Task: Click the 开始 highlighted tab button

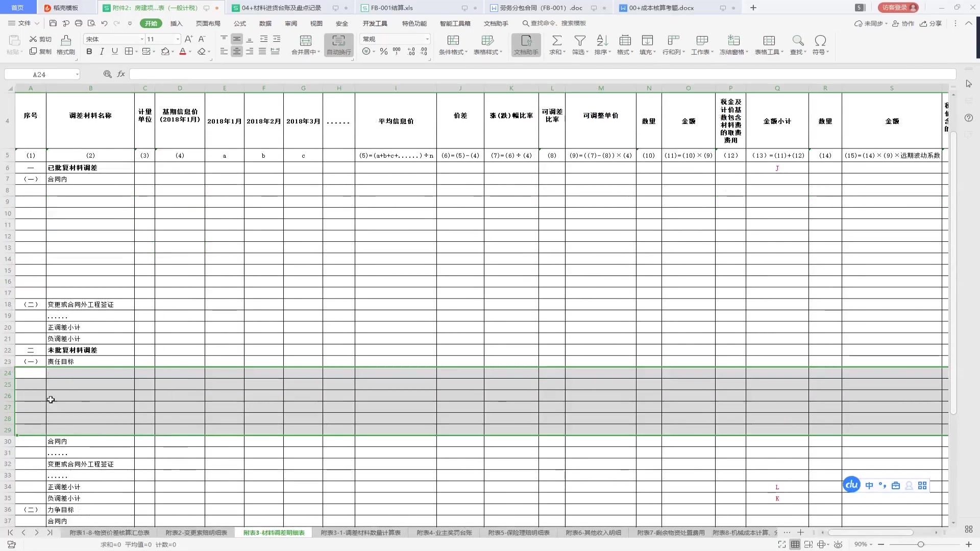Action: coord(151,23)
